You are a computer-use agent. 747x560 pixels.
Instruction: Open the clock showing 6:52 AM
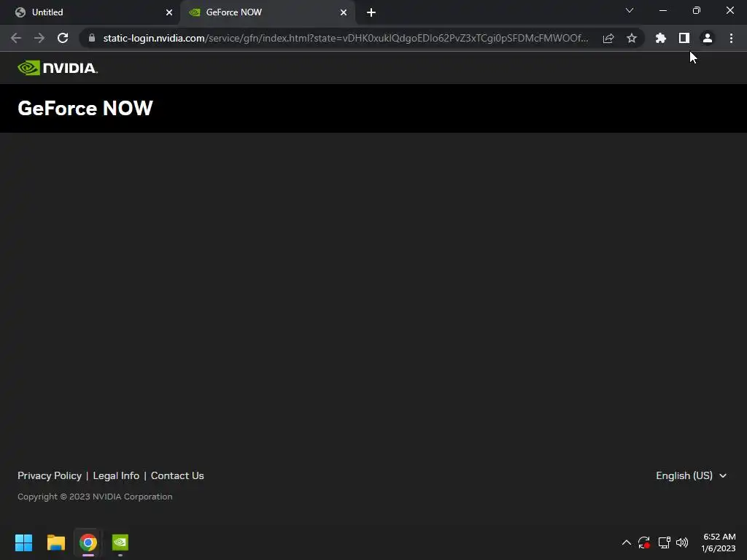tap(719, 542)
